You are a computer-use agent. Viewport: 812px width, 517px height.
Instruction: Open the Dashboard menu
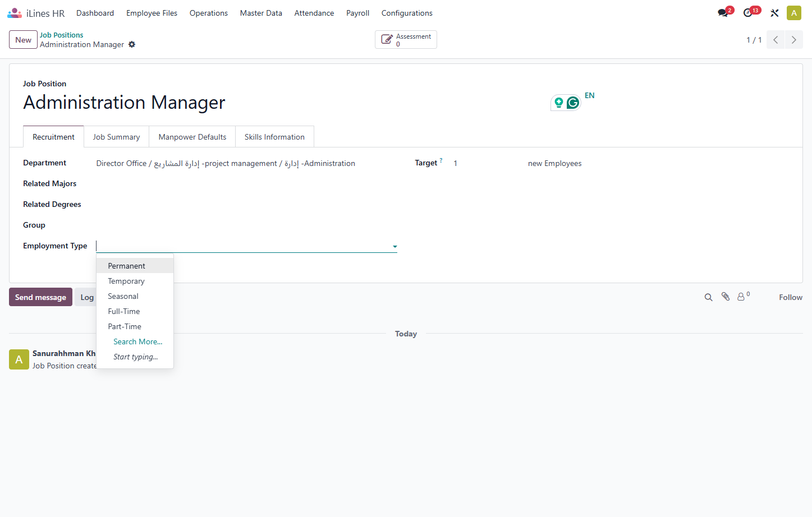point(95,13)
